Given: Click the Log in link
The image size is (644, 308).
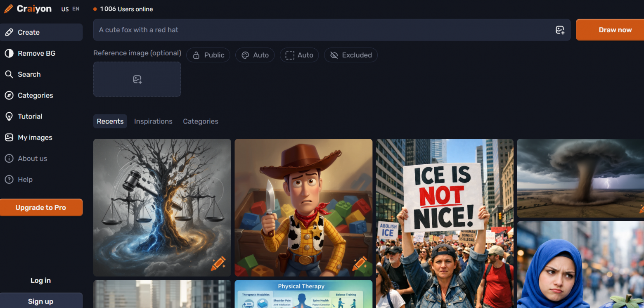Looking at the screenshot, I should [x=40, y=280].
